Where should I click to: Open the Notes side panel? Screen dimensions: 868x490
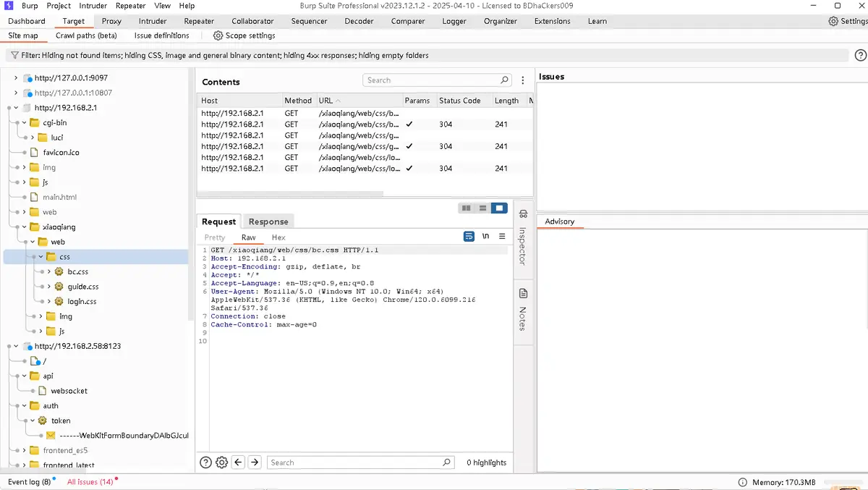pyautogui.click(x=523, y=309)
